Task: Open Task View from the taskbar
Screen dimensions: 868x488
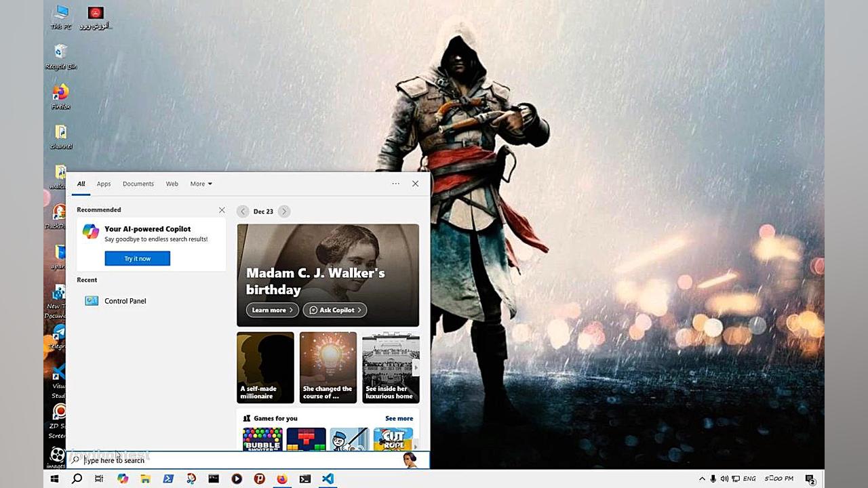Action: (99, 479)
